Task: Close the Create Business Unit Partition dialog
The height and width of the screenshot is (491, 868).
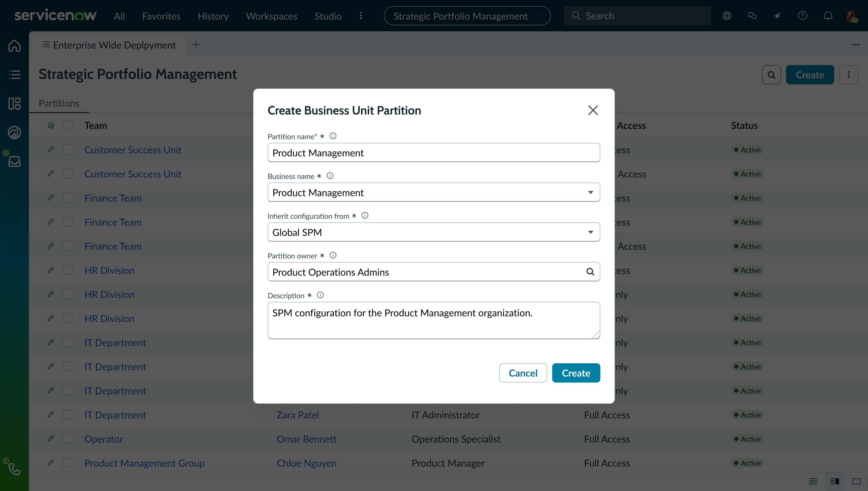Action: 593,110
